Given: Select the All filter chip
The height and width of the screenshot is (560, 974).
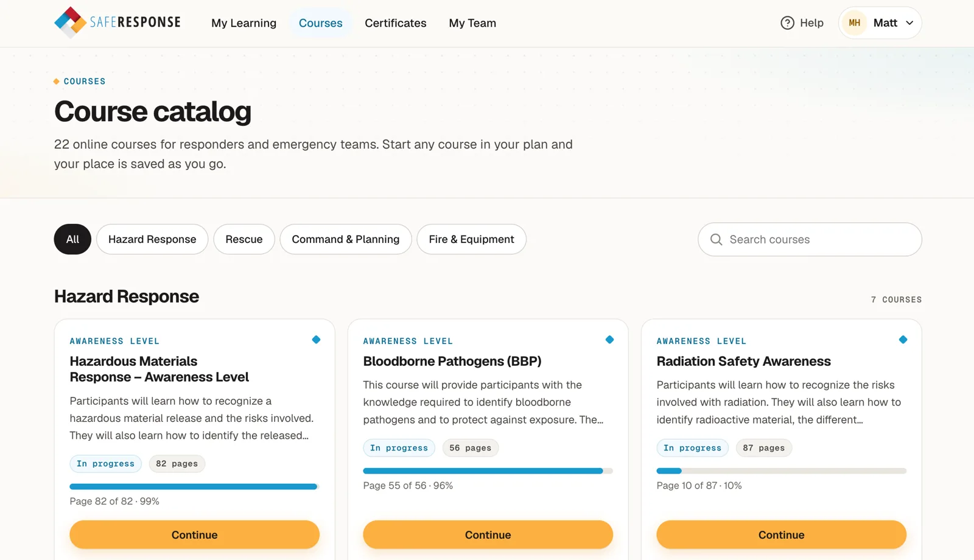Looking at the screenshot, I should (72, 239).
